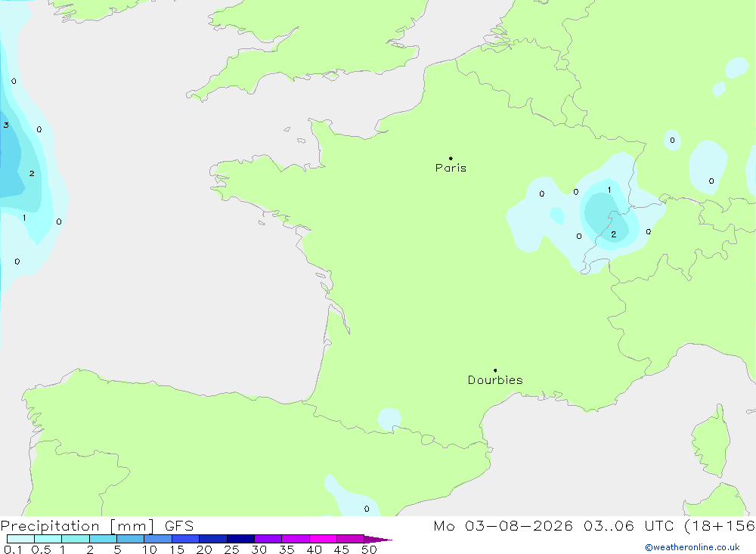Viewport: 756px width, 554px height.
Task: Click the '3' precipitation value over the Atlantic
Action: click(x=6, y=125)
